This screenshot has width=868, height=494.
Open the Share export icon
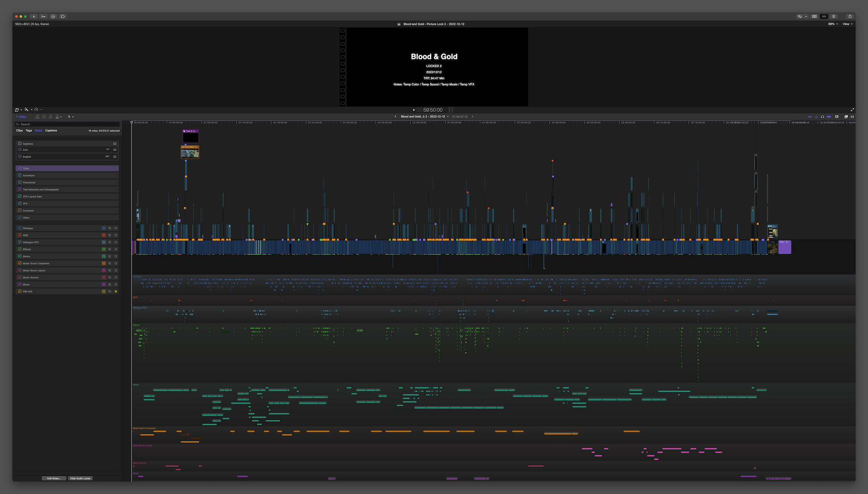pos(849,16)
